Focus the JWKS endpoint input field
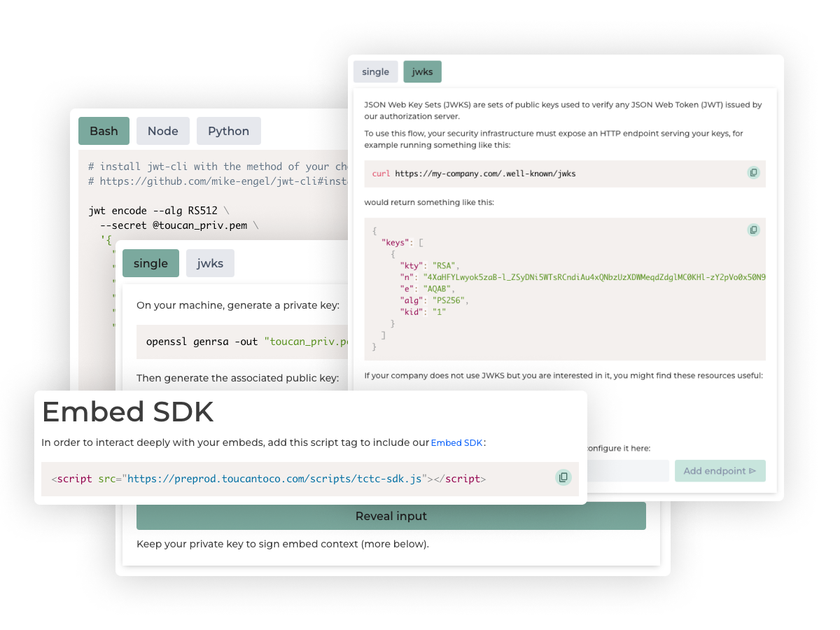The width and height of the screenshot is (840, 630). click(627, 471)
